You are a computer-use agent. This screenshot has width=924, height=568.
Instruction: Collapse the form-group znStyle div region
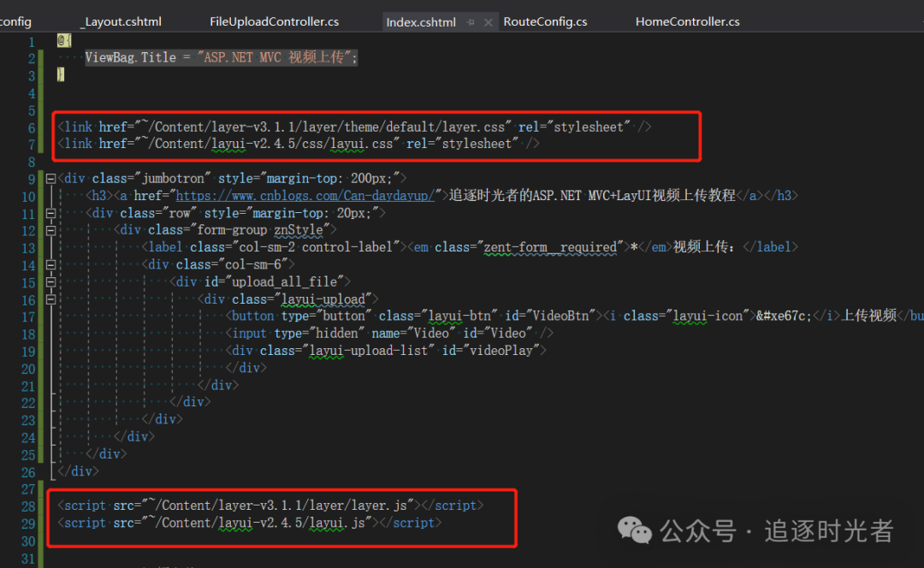click(x=50, y=229)
